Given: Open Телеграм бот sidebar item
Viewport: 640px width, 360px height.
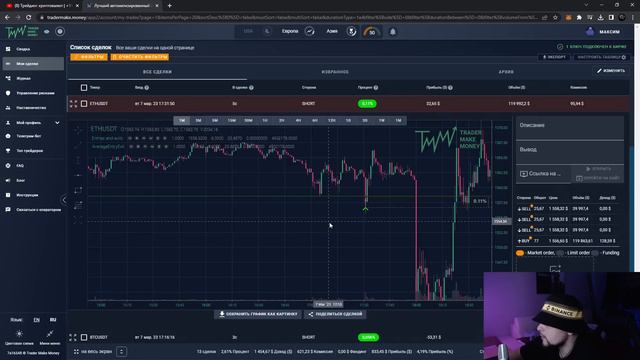Looking at the screenshot, I should coord(33,136).
